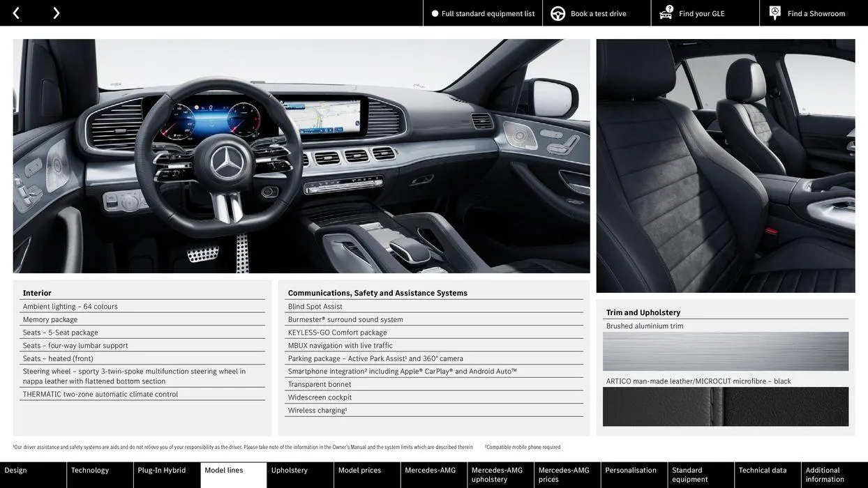Click the cockpit interior photo
The image size is (868, 488).
pyautogui.click(x=301, y=156)
